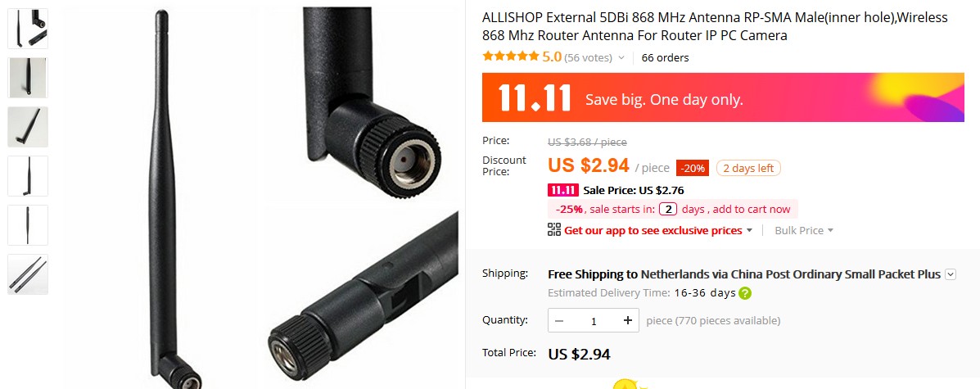Expand Get our app exclusive prices arrow
The height and width of the screenshot is (389, 980).
coord(749,230)
